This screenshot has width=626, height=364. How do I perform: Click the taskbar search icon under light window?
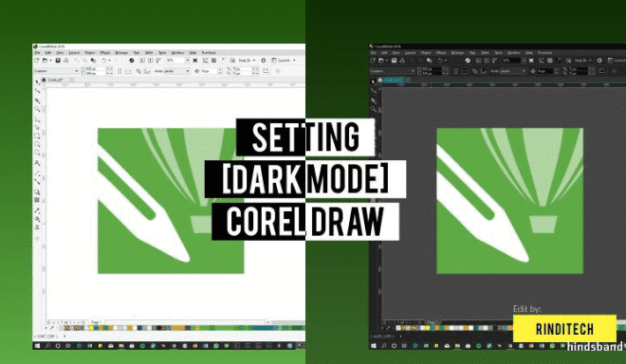[48, 346]
